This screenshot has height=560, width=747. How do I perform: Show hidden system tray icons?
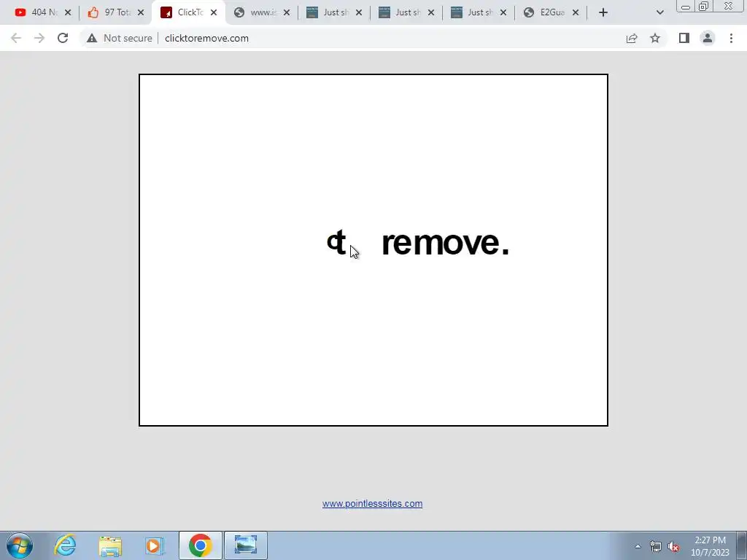click(x=638, y=546)
